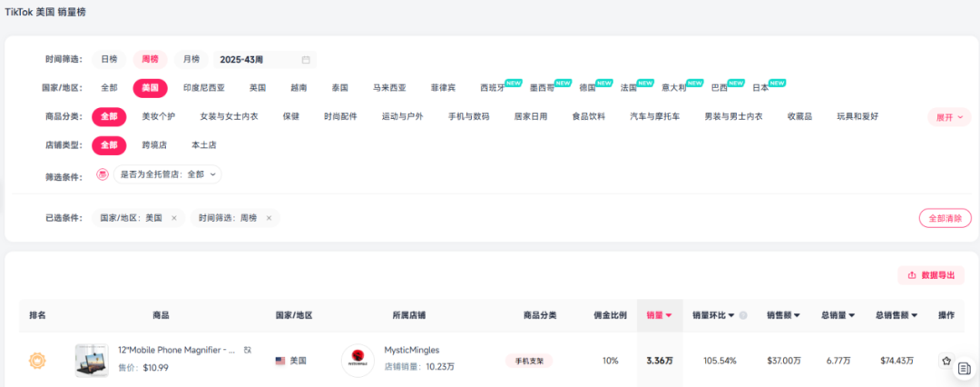This screenshot has width=980, height=387.
Task: Expand product categories with 展开
Action: point(949,117)
